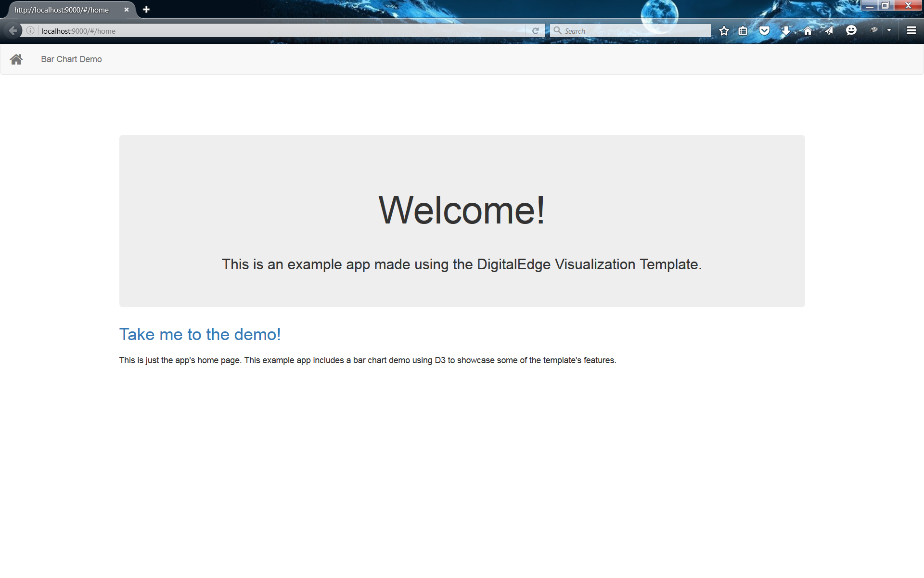The image size is (924, 578).
Task: Reload the page with refresh button
Action: 535,31
